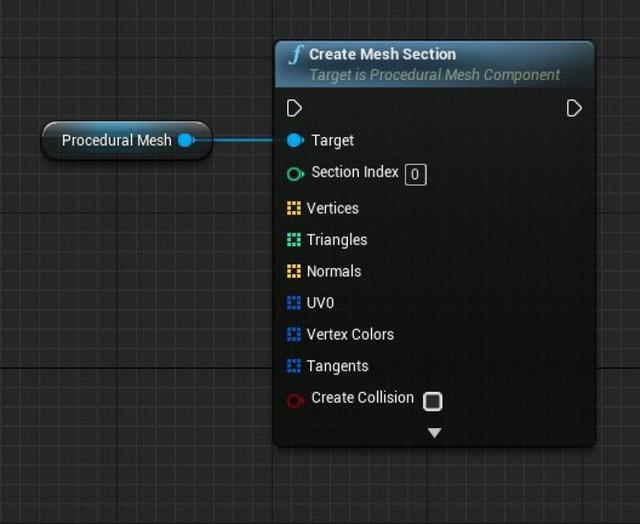Click the Target pin label
640x524 pixels.
click(x=333, y=141)
